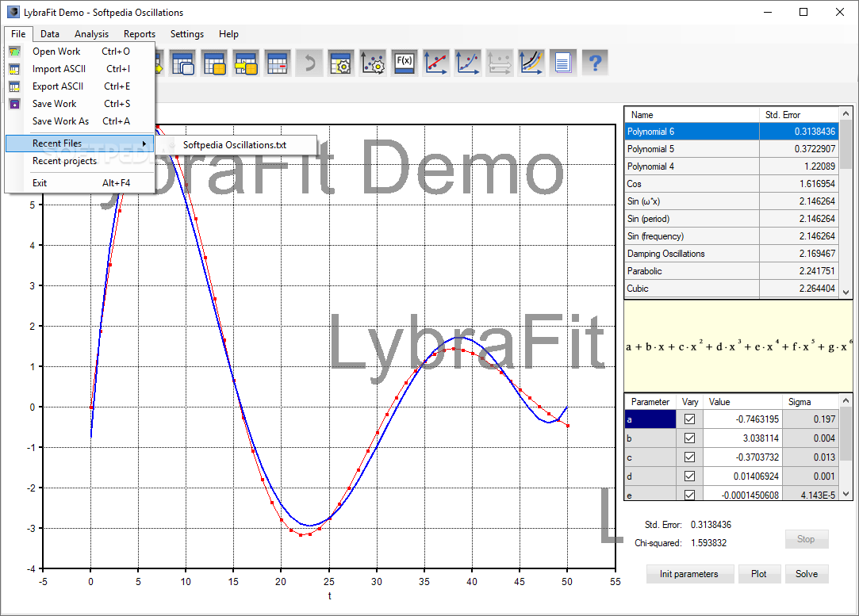Choose Save Work As menu entry
Screen dimensions: 859x616
point(80,121)
